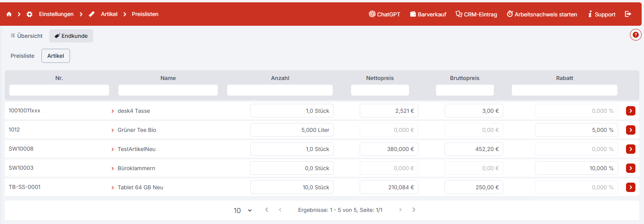Open the page size dropdown showing 10
This screenshot has width=644, height=224.
click(242, 210)
